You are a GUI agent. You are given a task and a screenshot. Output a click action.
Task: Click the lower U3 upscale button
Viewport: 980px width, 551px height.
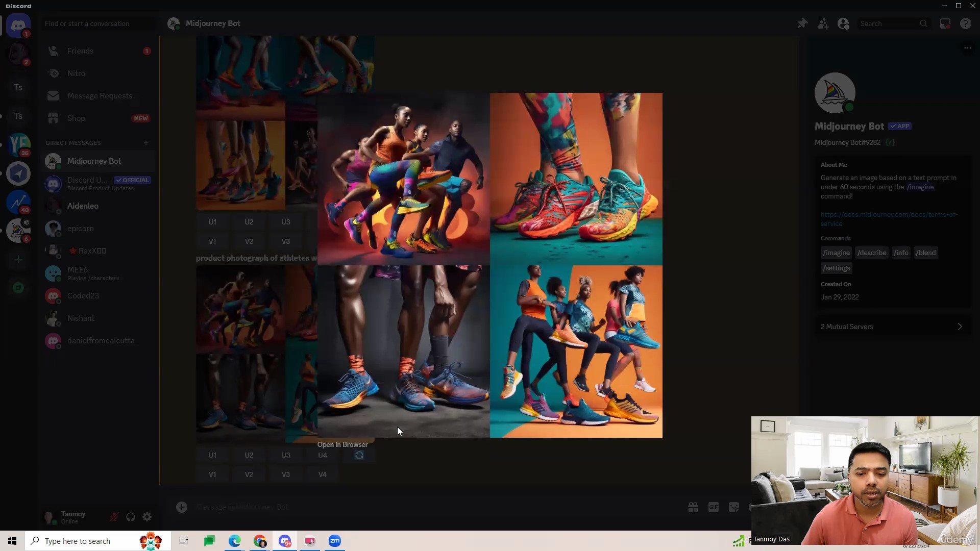pyautogui.click(x=286, y=455)
